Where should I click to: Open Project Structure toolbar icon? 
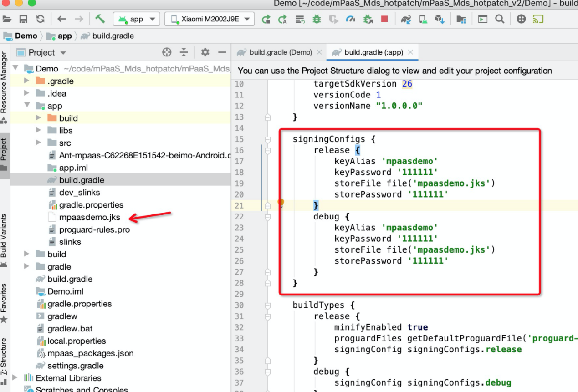461,19
